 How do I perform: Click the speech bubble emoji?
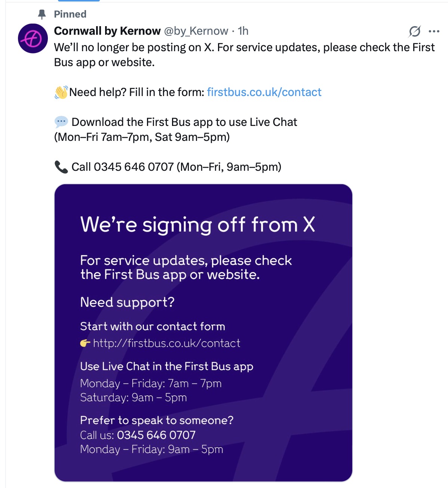[x=61, y=122]
